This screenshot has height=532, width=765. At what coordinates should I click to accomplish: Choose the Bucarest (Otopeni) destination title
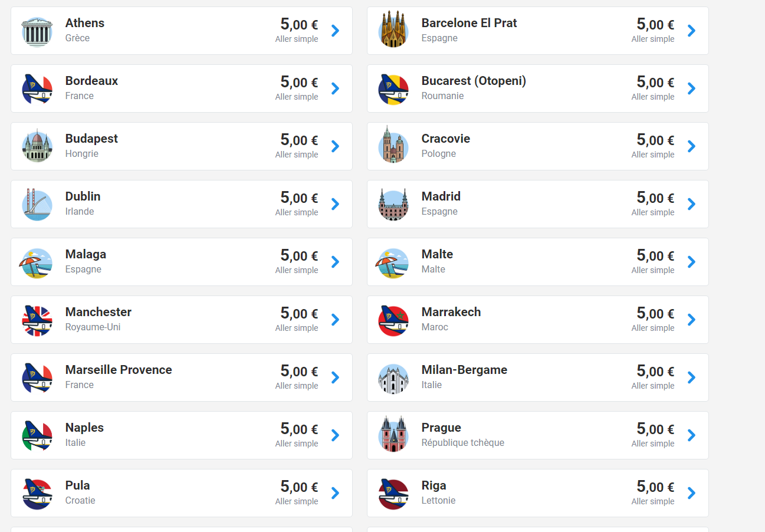point(474,81)
